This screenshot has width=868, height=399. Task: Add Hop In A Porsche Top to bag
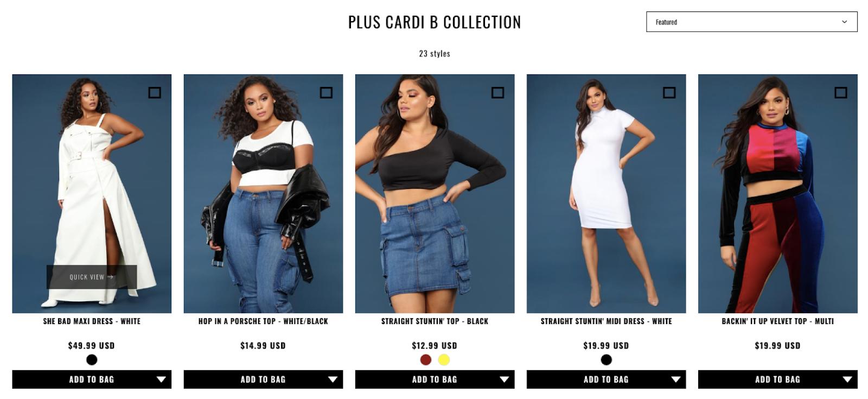click(263, 379)
